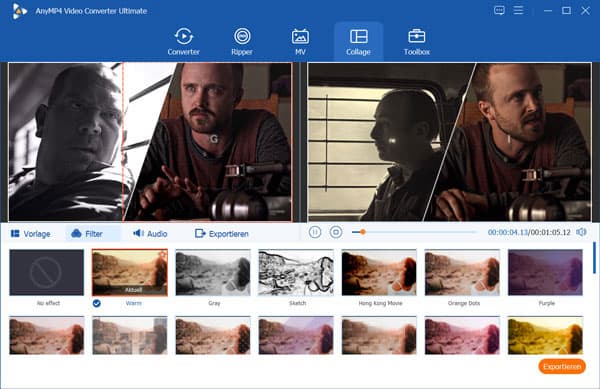The image size is (600, 389).
Task: Apply the Hong Kong Movie filter
Action: click(x=379, y=272)
